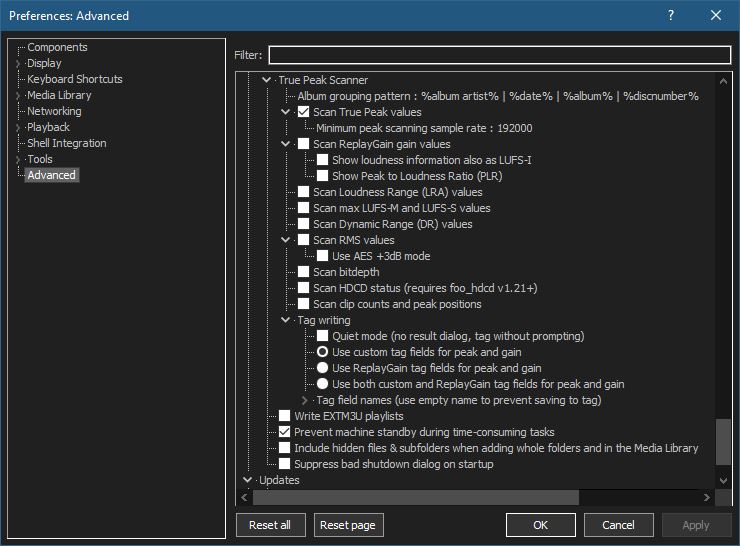Enable Scan ReplayGain gain values checkbox
This screenshot has height=546, width=740.
point(304,144)
